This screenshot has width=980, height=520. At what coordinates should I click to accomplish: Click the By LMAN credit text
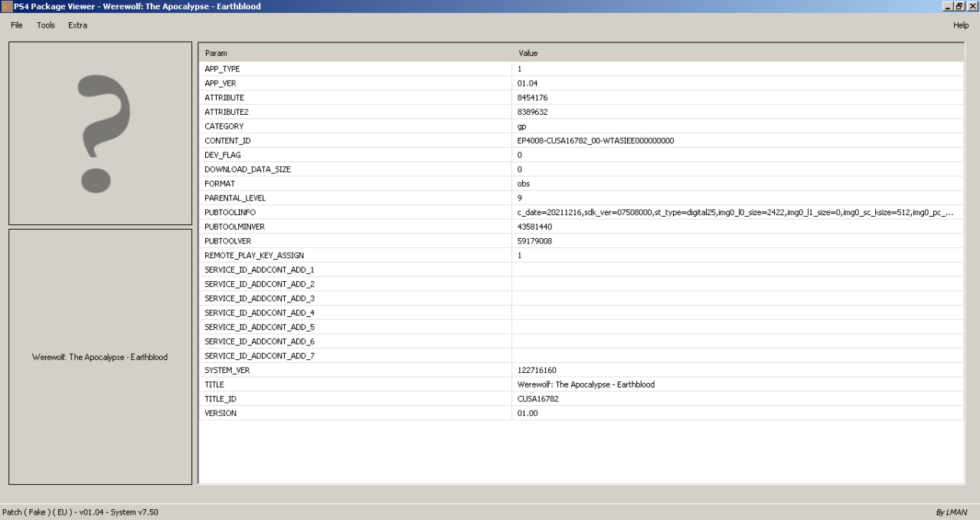click(951, 512)
